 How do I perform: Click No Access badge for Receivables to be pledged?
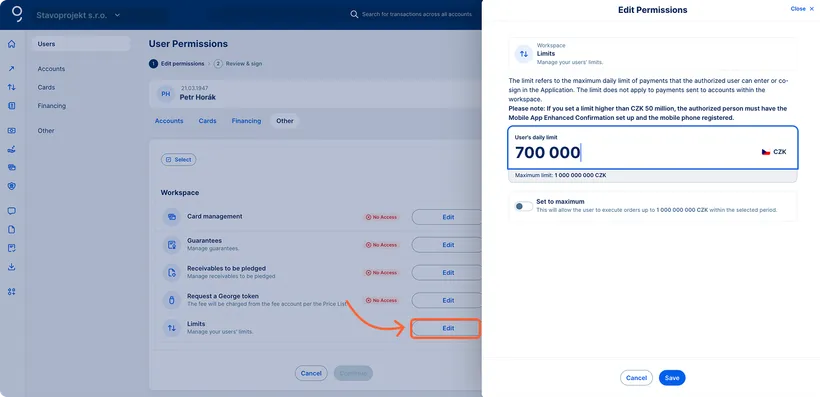[381, 273]
